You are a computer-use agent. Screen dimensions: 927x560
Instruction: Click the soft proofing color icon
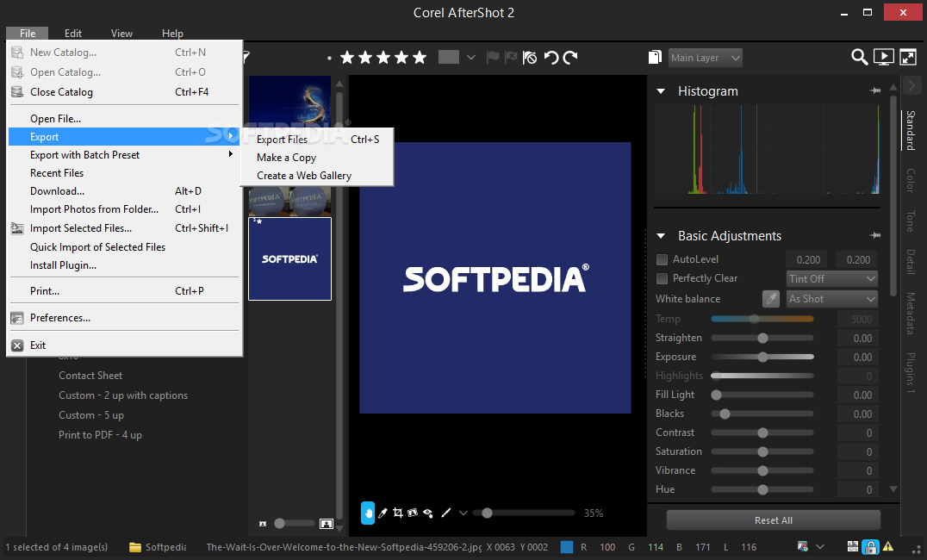click(802, 546)
